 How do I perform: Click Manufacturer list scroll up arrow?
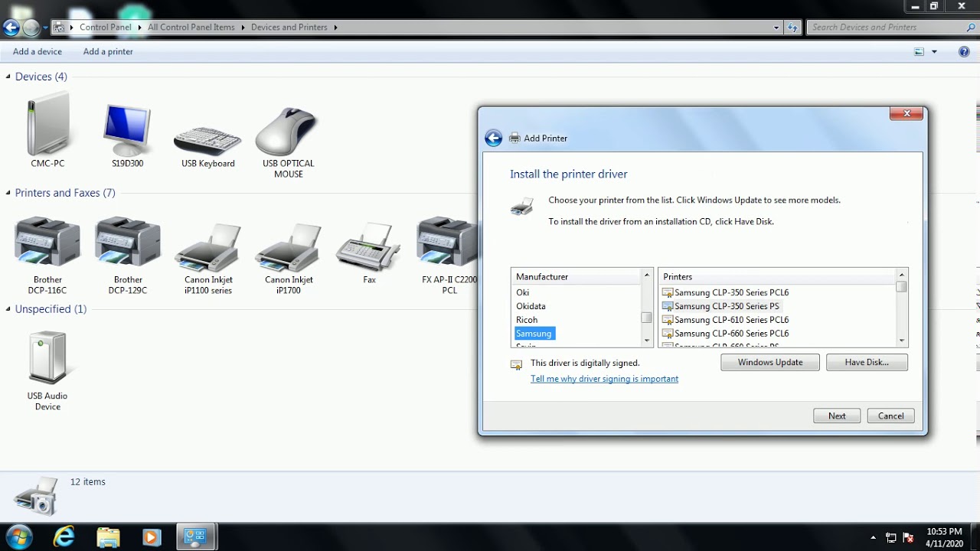[x=647, y=275]
